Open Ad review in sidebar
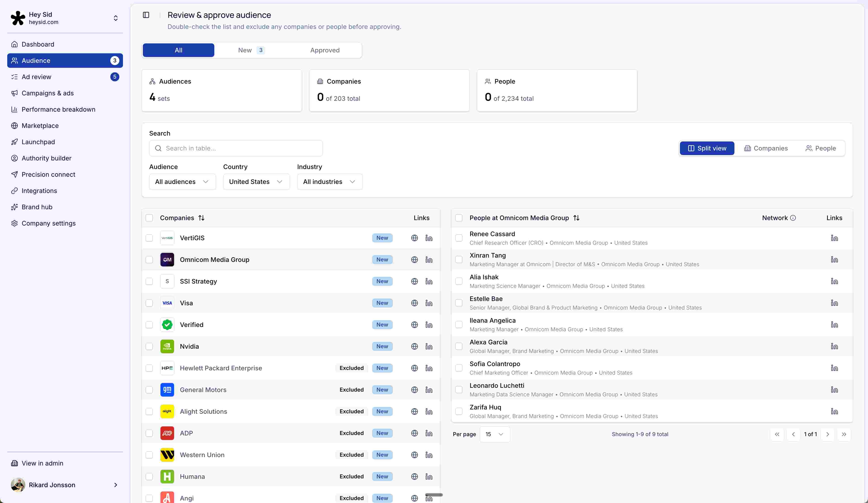 click(x=36, y=77)
